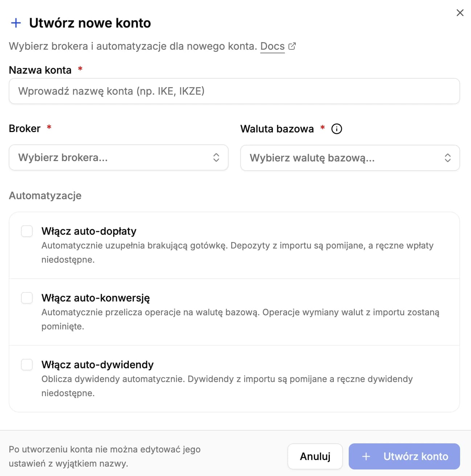This screenshot has width=471, height=476.
Task: Click the auto-konwersję description about walutę bazową
Action: pyautogui.click(x=240, y=319)
